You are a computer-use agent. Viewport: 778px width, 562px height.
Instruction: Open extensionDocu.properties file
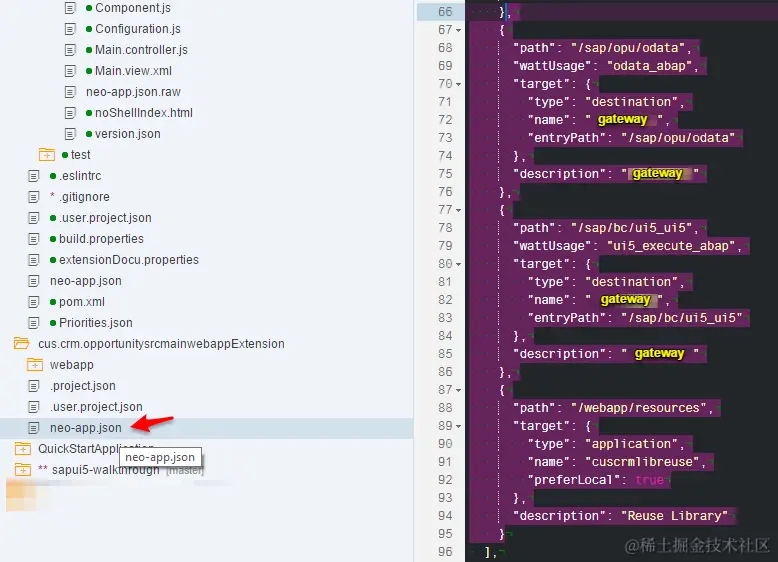129,260
